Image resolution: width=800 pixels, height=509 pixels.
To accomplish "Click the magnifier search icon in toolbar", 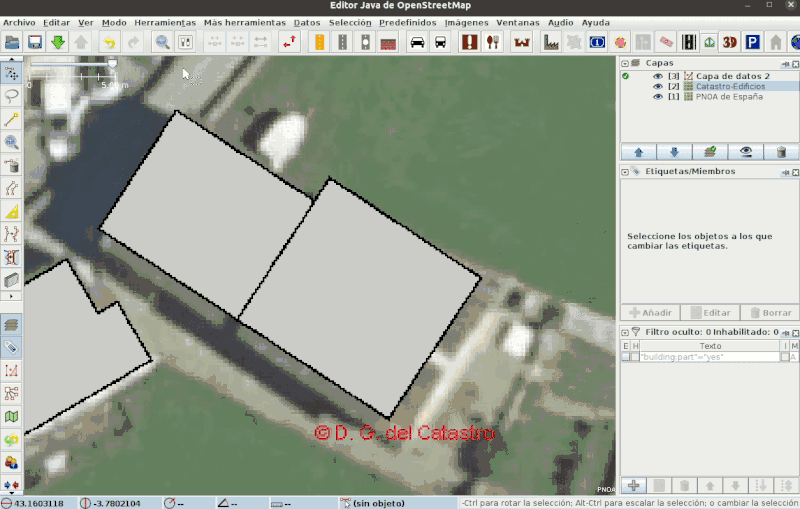I will pos(162,42).
